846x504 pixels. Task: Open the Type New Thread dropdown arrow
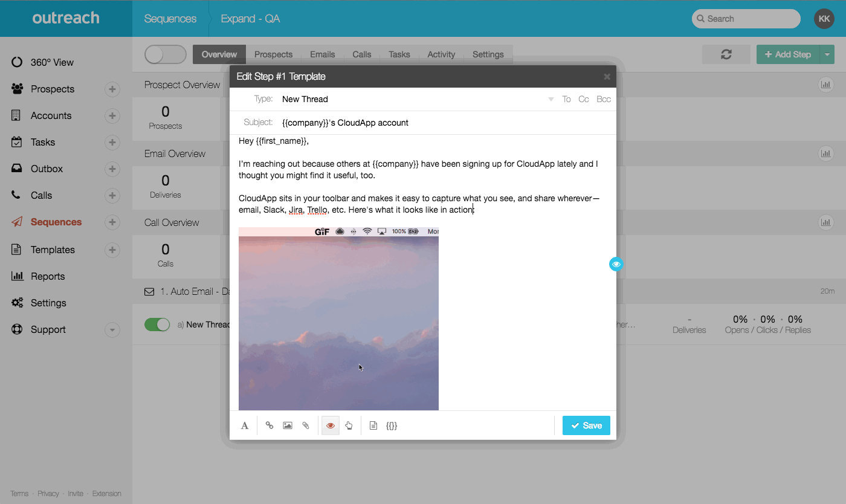[x=551, y=99]
